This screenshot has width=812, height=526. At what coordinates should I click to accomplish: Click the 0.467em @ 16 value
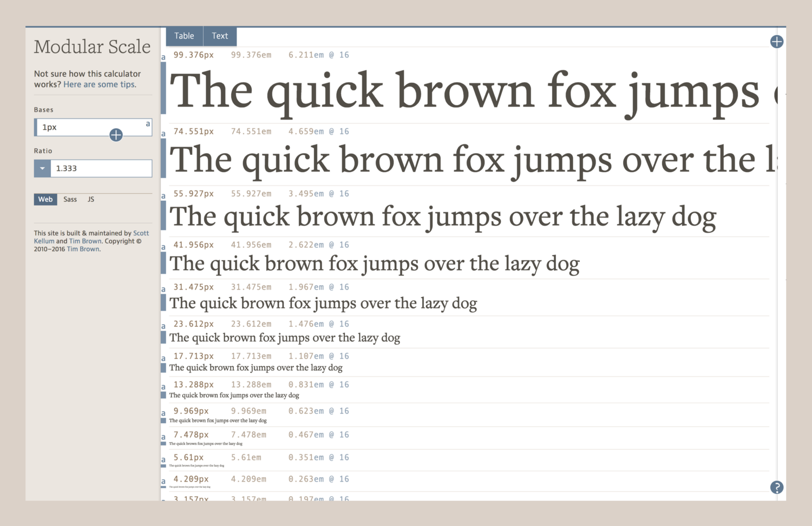pyautogui.click(x=319, y=435)
